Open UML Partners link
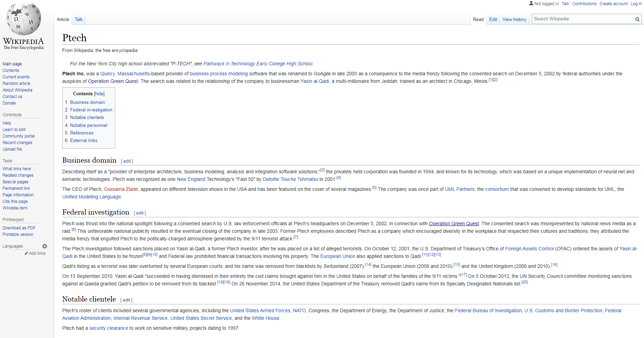 point(460,189)
